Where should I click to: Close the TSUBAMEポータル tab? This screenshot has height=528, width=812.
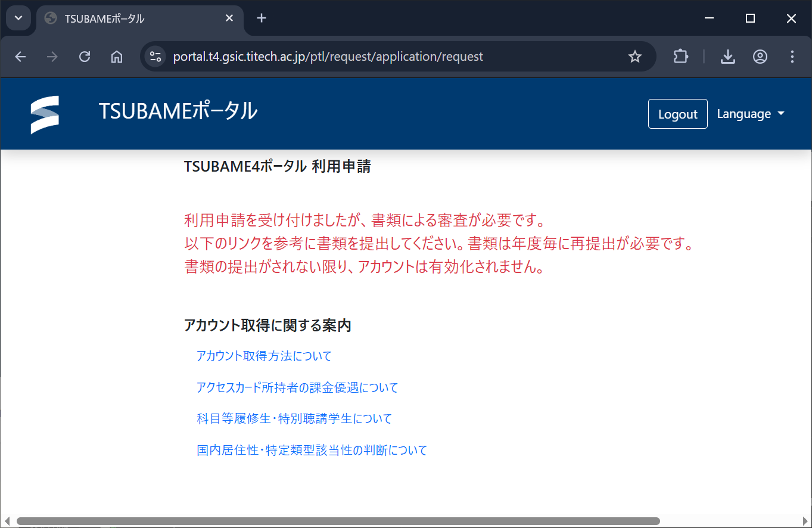click(229, 18)
